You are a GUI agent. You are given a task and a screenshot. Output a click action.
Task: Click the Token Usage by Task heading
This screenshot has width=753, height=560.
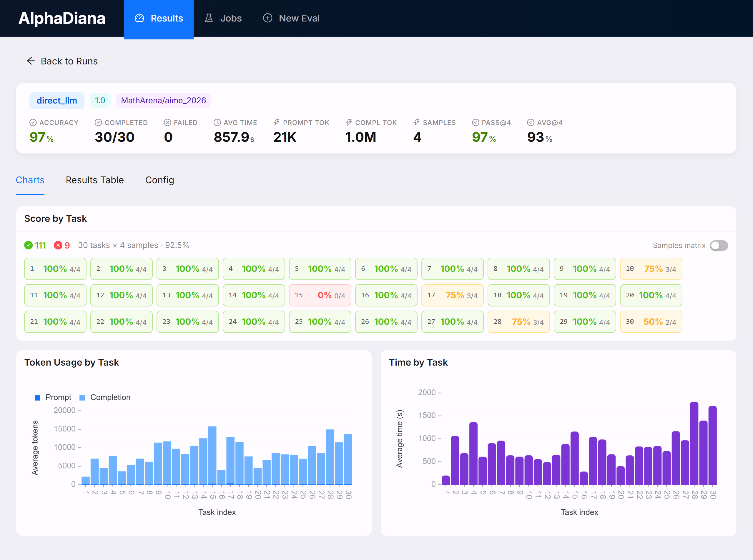72,362
